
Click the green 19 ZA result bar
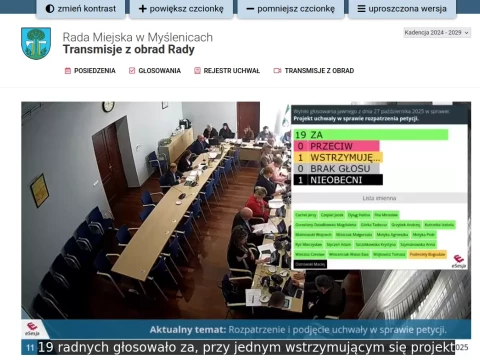coord(371,135)
